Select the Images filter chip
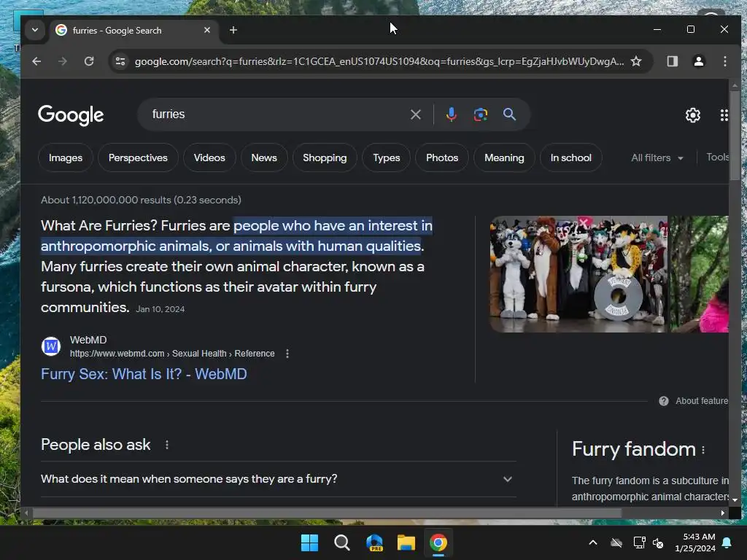Image resolution: width=747 pixels, height=560 pixels. point(65,157)
